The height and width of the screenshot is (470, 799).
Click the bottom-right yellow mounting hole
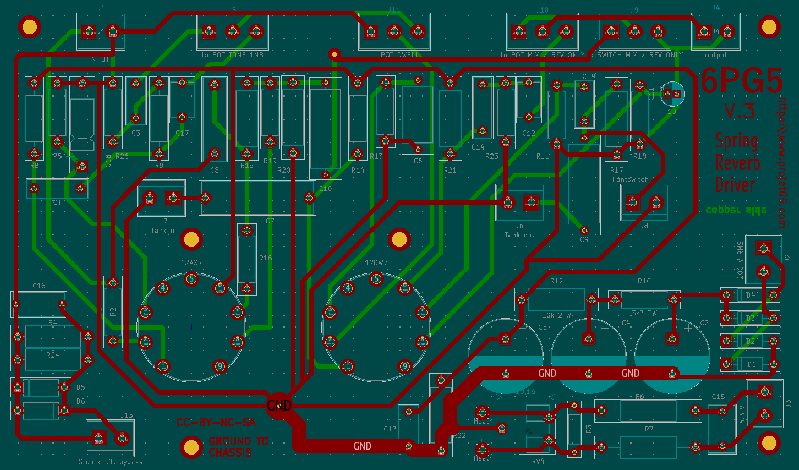(x=768, y=442)
